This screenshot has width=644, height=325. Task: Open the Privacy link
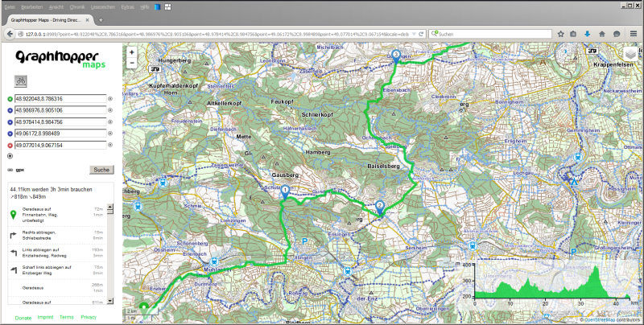click(89, 317)
